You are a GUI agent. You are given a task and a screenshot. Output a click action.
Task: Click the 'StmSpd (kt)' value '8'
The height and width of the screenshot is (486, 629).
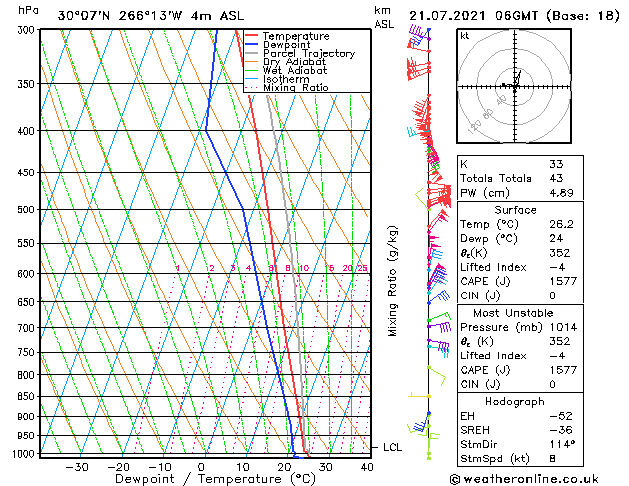(552, 459)
